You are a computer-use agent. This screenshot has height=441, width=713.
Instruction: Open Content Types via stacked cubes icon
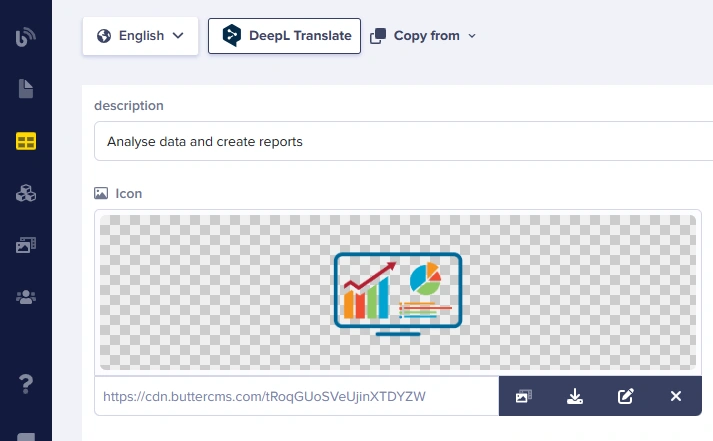point(25,193)
